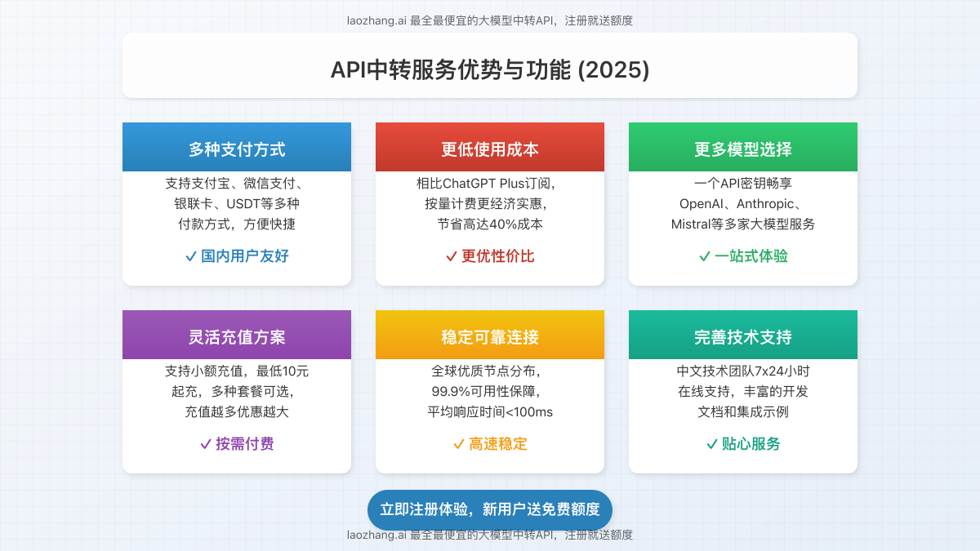Click the line 相比ChatGPT Plus订阅,

tap(488, 184)
